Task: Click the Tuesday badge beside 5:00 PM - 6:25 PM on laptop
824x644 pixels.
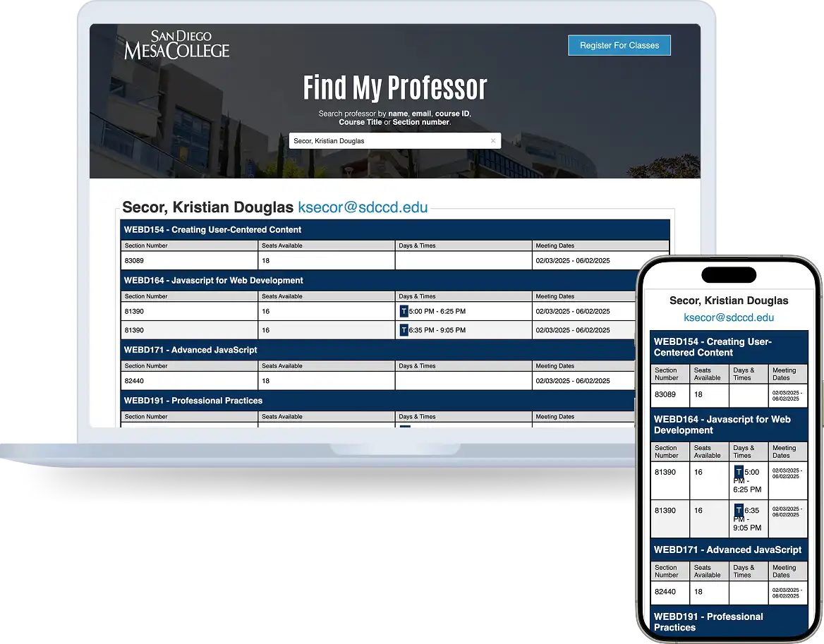Action: pyautogui.click(x=404, y=312)
